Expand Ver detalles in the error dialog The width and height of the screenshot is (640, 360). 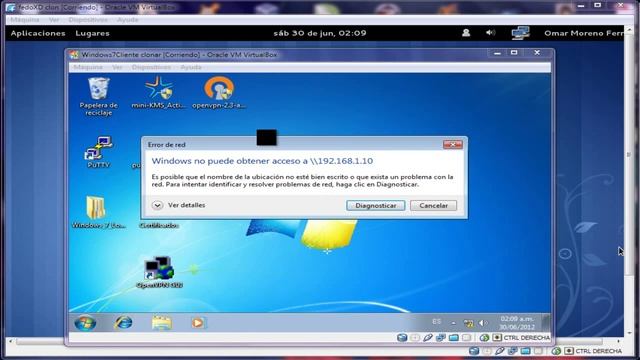click(x=178, y=205)
